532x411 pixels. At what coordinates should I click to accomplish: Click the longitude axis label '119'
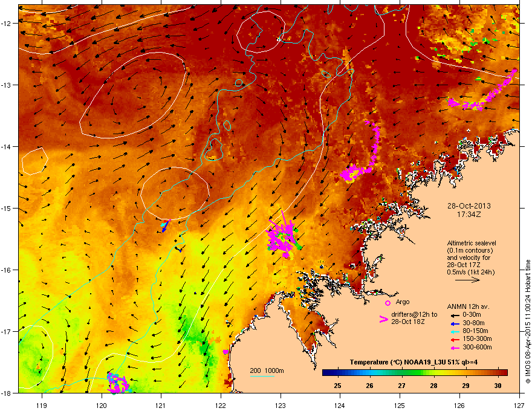(x=42, y=405)
